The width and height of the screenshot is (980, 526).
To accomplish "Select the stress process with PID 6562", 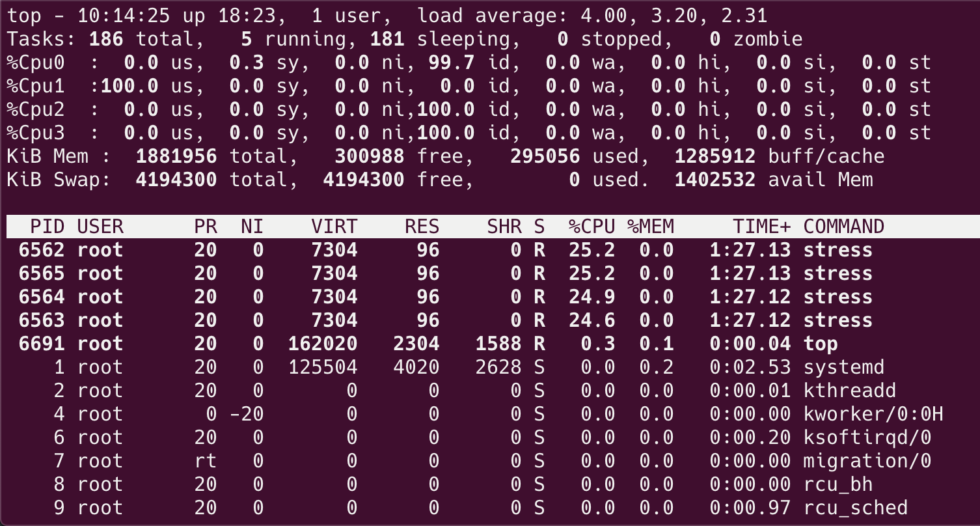I will click(390, 249).
